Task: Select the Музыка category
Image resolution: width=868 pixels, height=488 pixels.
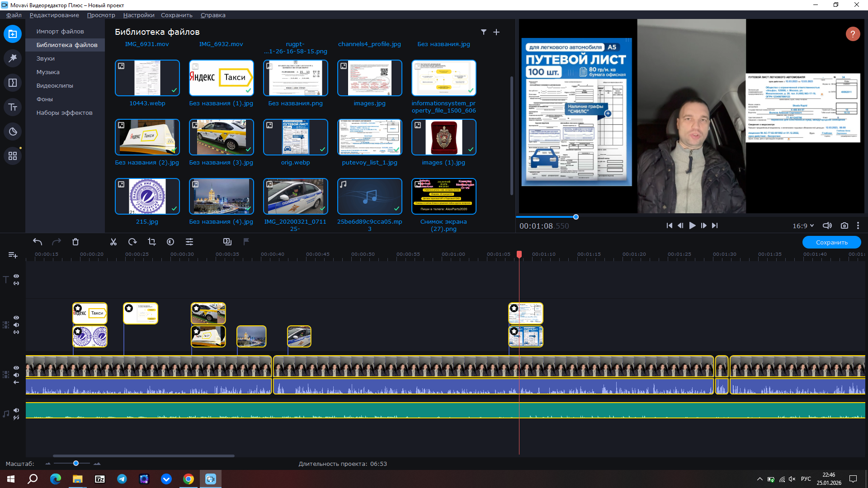Action: click(48, 72)
